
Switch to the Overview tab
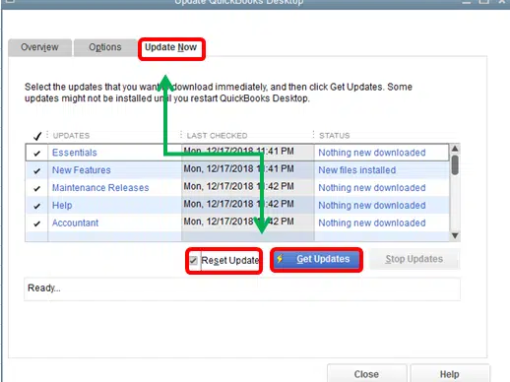tap(40, 47)
